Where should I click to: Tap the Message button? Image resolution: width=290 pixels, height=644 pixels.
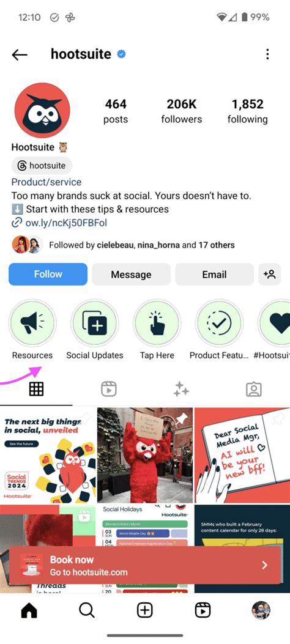pyautogui.click(x=131, y=275)
